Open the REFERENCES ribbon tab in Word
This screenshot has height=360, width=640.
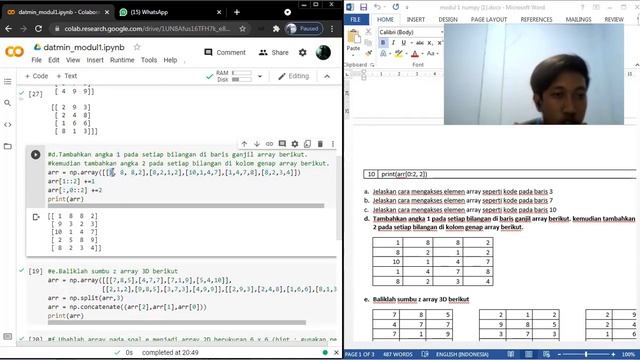(536, 20)
